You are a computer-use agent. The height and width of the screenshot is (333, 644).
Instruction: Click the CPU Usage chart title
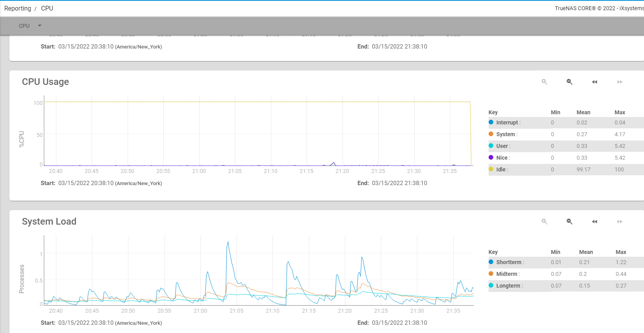(x=45, y=82)
